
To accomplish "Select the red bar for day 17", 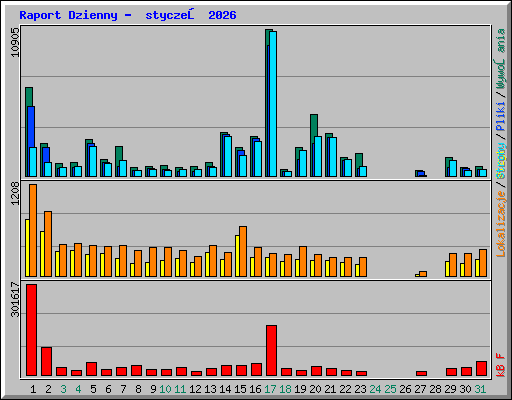I will click(271, 351).
